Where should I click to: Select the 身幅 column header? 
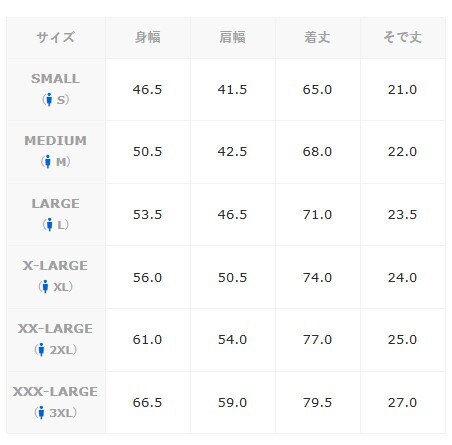coord(147,37)
